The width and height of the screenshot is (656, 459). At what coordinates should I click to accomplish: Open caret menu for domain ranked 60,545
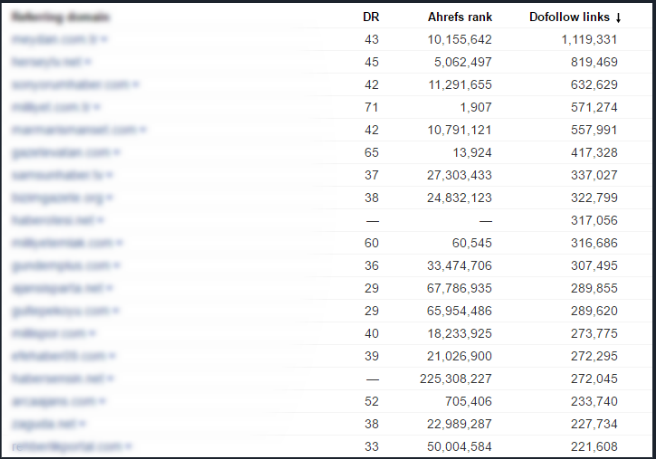pyautogui.click(x=118, y=243)
